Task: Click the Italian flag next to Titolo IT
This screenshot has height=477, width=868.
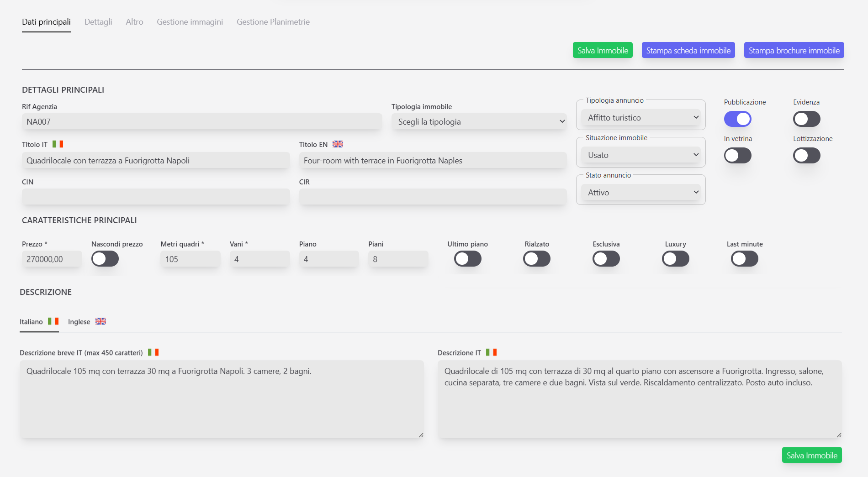Action: pos(58,144)
